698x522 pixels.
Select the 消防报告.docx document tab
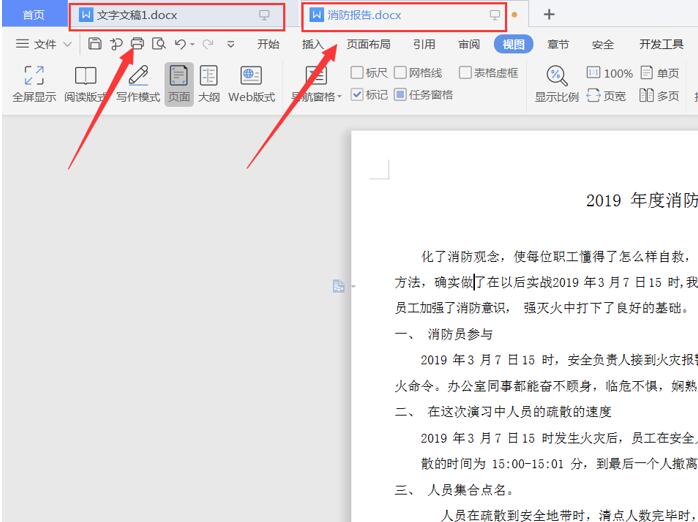coord(403,16)
